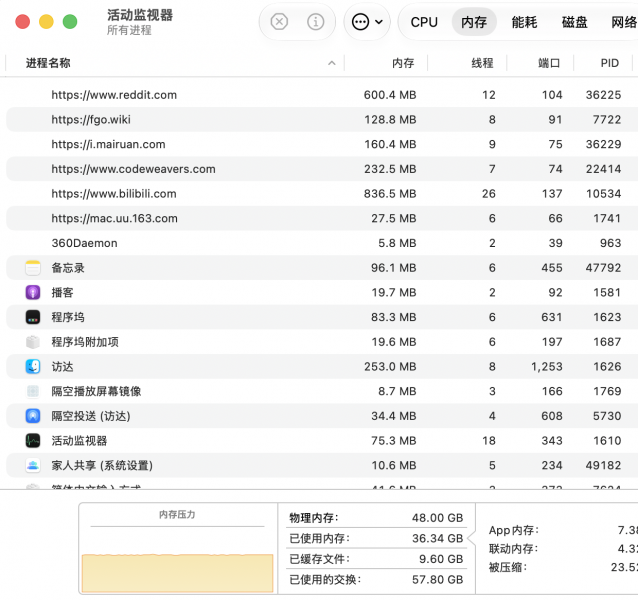This screenshot has width=638, height=600.
Task: Sort by 线程 column header
Action: pyautogui.click(x=482, y=63)
